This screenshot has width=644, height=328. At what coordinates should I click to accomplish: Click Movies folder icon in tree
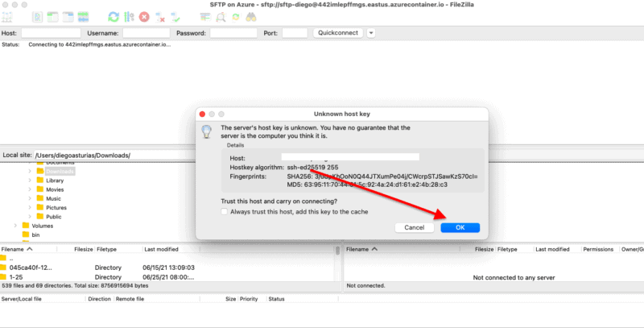click(39, 189)
